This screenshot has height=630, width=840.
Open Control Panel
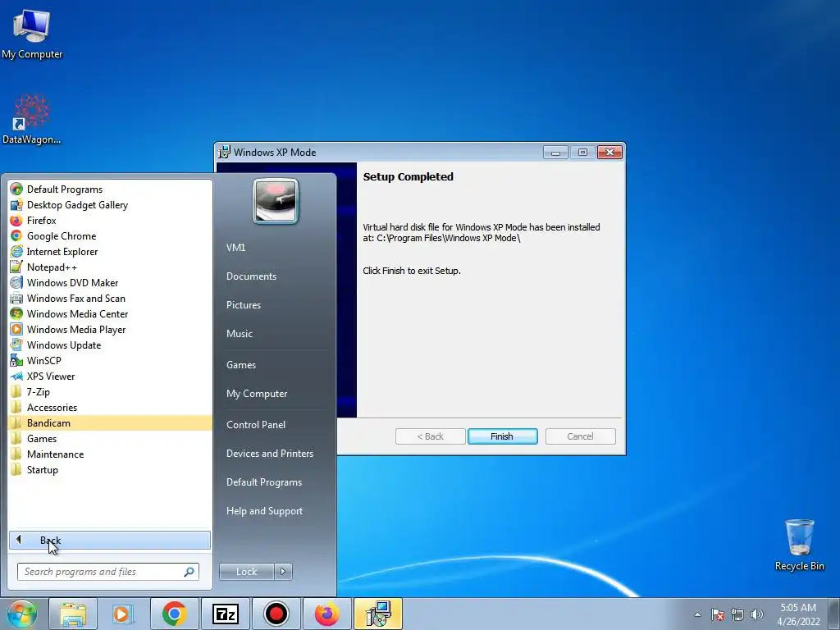pos(256,425)
